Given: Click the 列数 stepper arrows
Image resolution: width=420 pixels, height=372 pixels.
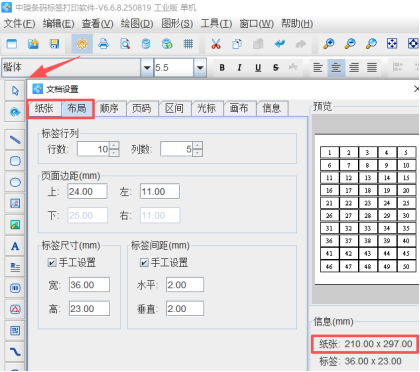Looking at the screenshot, I should (198, 149).
